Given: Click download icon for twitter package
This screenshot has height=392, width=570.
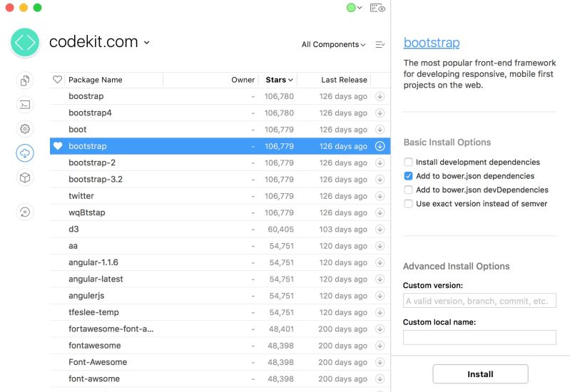Looking at the screenshot, I should tap(380, 196).
